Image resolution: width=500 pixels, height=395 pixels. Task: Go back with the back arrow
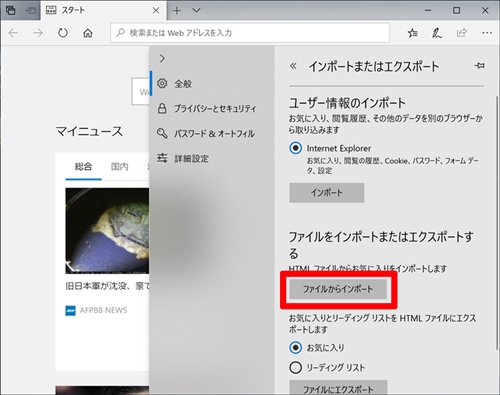(13, 33)
